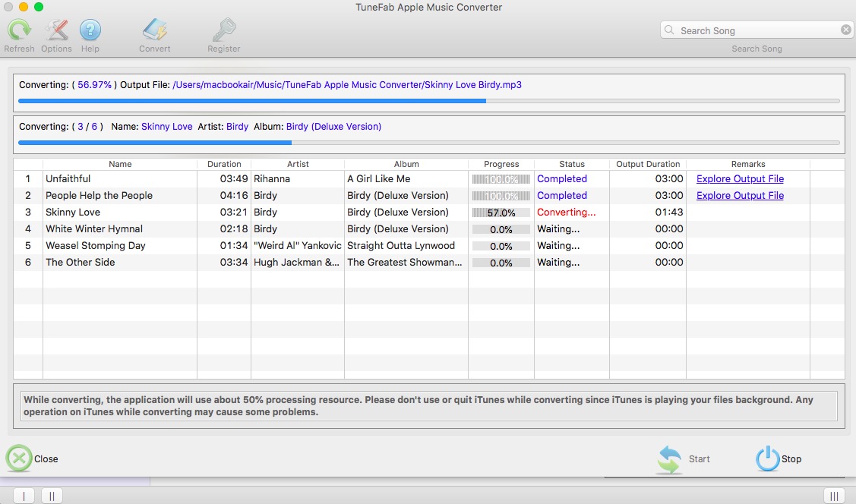Viewport: 856px width, 504px height.
Task: Click the yellow minimize window button
Action: point(24,7)
